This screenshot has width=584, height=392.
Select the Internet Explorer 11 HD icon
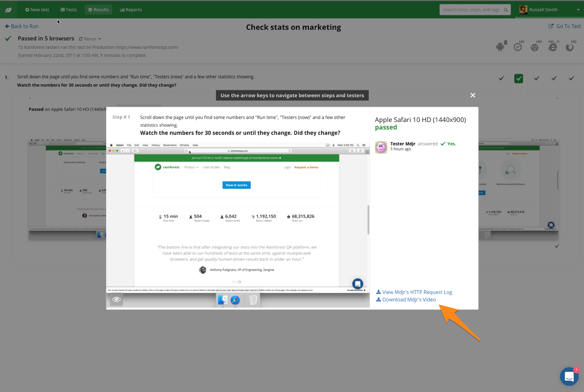click(x=553, y=46)
